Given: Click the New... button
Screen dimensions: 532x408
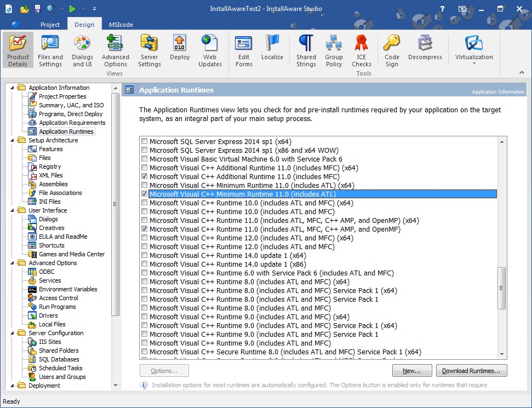Looking at the screenshot, I should click(412, 371).
